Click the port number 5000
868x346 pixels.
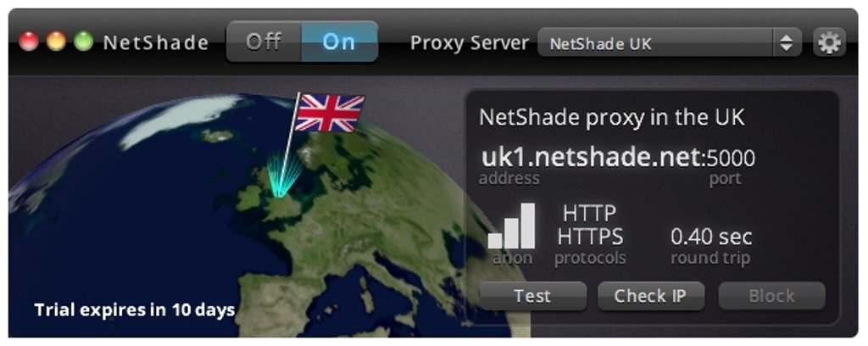(x=731, y=159)
